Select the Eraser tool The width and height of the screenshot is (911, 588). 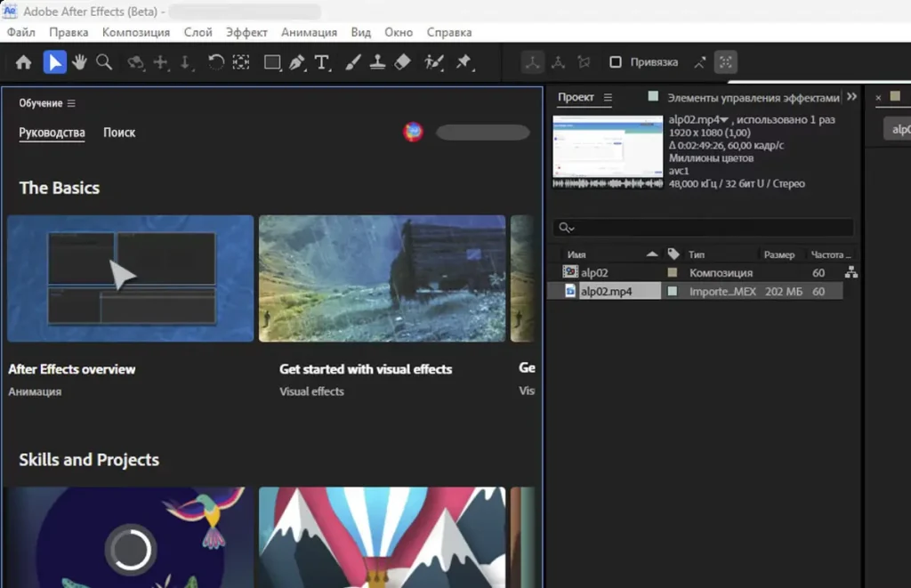(402, 62)
